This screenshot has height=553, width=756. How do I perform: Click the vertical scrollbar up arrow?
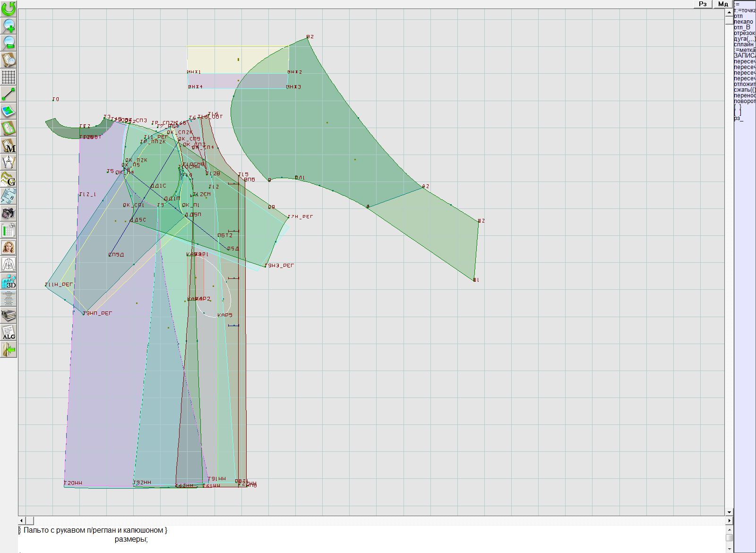(x=729, y=12)
